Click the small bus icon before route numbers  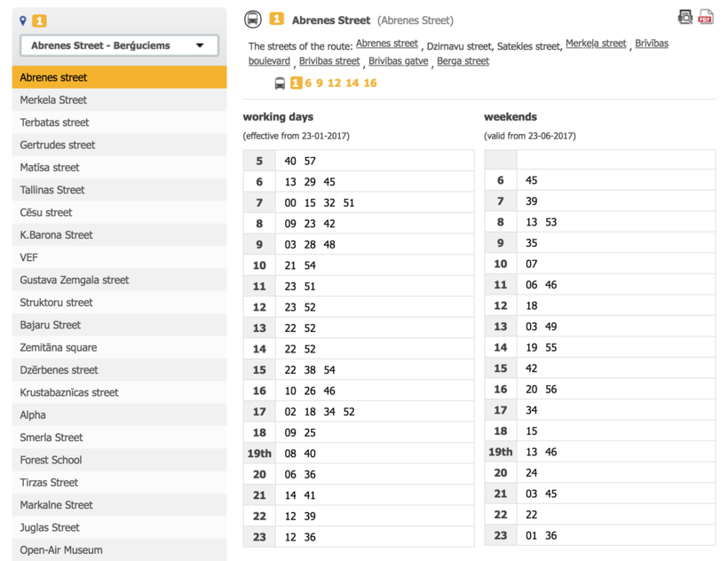280,83
